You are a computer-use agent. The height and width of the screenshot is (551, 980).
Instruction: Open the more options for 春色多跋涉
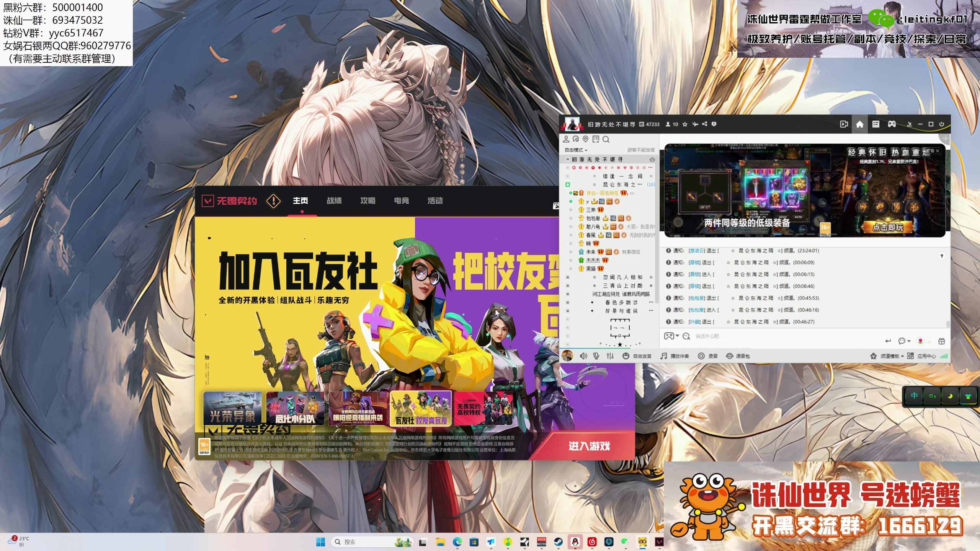click(x=651, y=302)
